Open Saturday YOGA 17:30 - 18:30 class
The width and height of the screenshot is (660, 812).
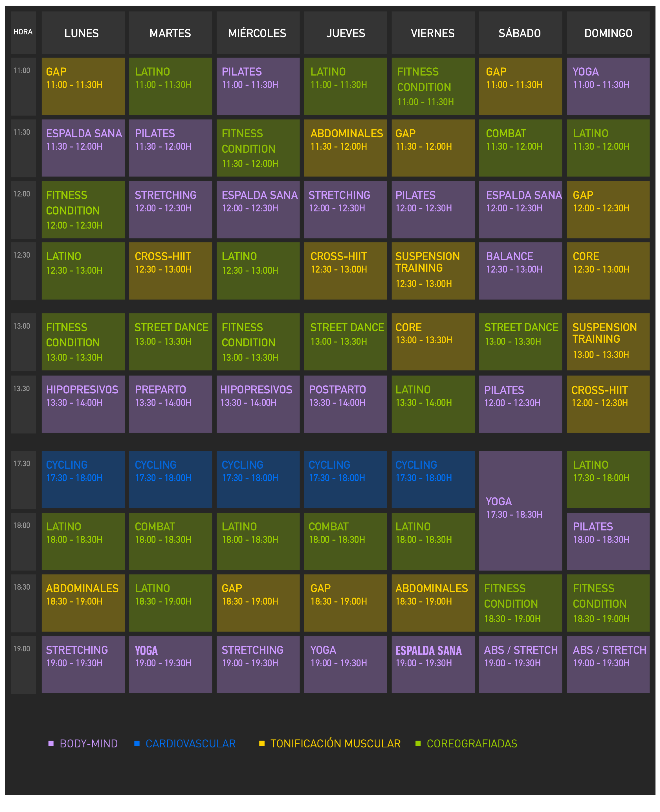point(520,511)
